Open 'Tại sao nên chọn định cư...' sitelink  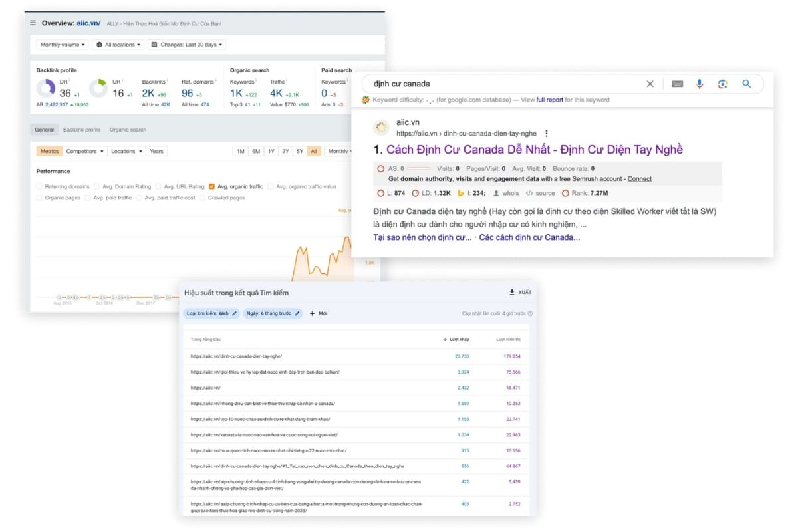pos(423,237)
